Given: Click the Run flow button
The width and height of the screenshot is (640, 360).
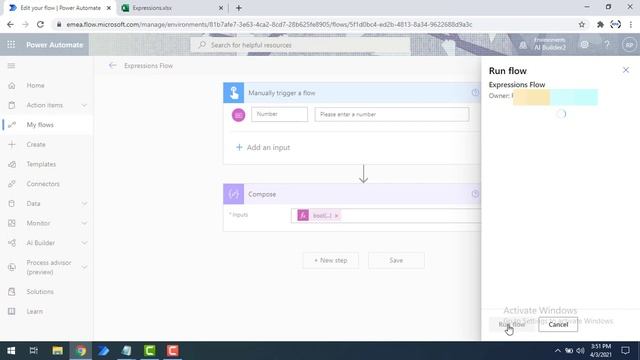Looking at the screenshot, I should [512, 324].
